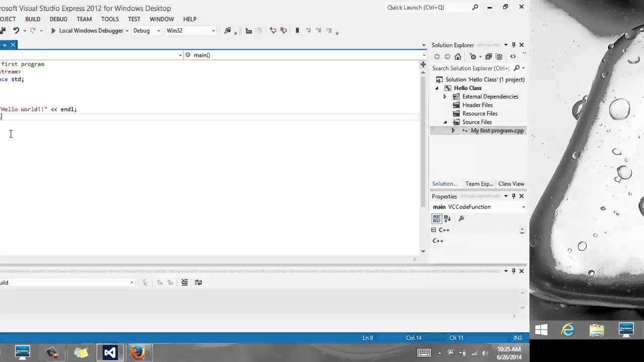Select the Header Files folder

tap(477, 105)
